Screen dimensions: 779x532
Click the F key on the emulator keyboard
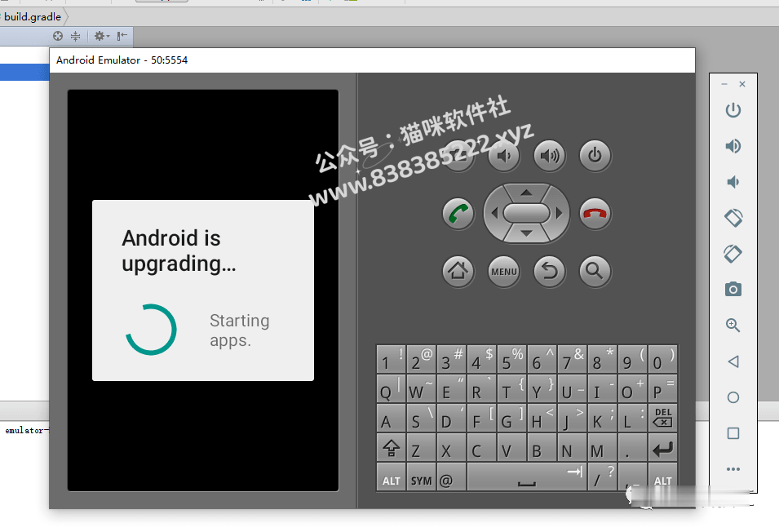point(481,419)
